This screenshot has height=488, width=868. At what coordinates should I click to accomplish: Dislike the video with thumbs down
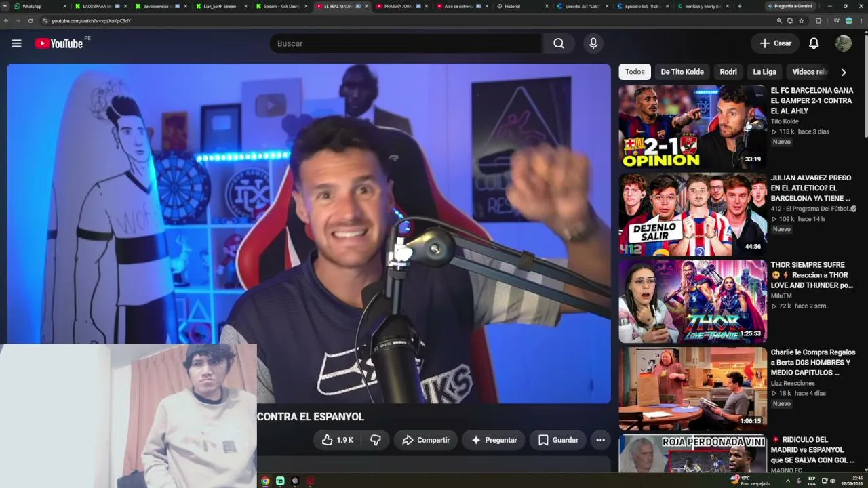click(375, 440)
